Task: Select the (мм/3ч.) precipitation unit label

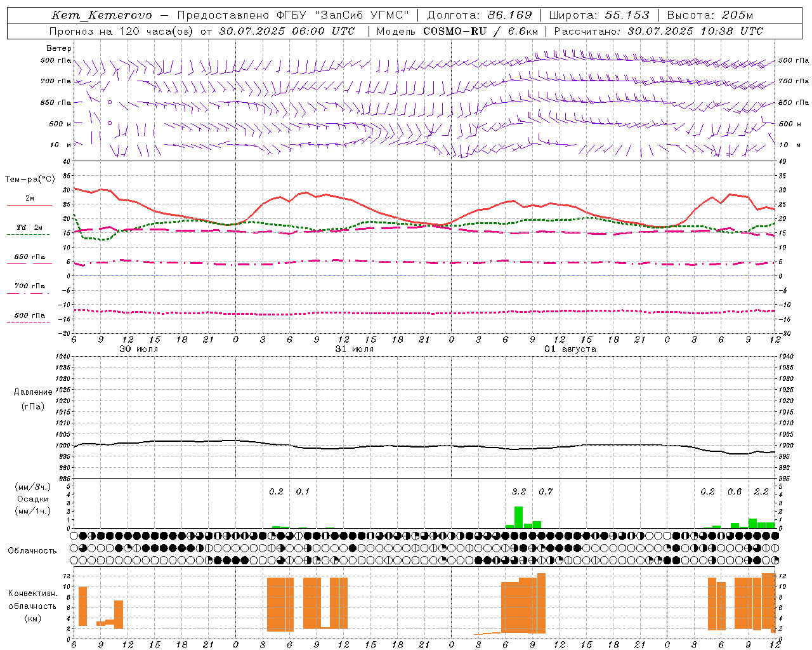Action: coord(32,487)
